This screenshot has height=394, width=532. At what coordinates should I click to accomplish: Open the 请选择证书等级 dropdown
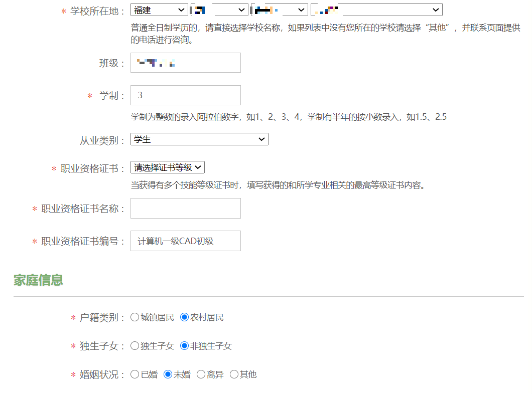(x=168, y=167)
